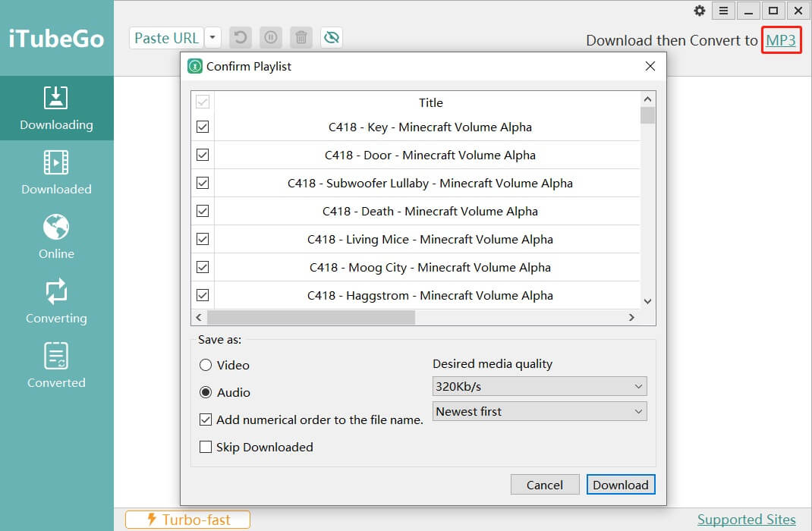Uncheck C418 - Haggstrom checkbox
Viewport: 812px width, 531px height.
[x=203, y=295]
